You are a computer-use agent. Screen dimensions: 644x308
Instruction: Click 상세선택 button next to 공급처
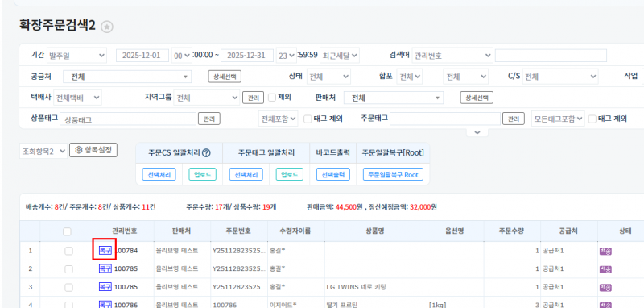[x=225, y=77]
